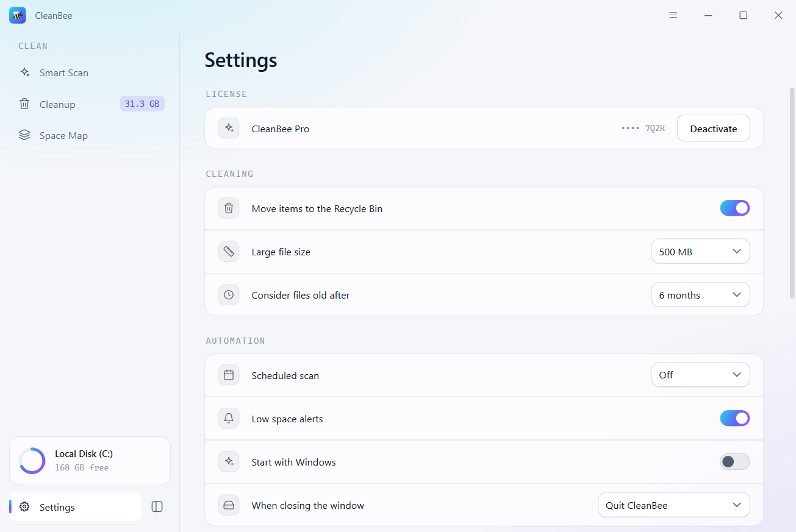The image size is (796, 532).
Task: Click the Recycle Bin row icon
Action: click(229, 208)
